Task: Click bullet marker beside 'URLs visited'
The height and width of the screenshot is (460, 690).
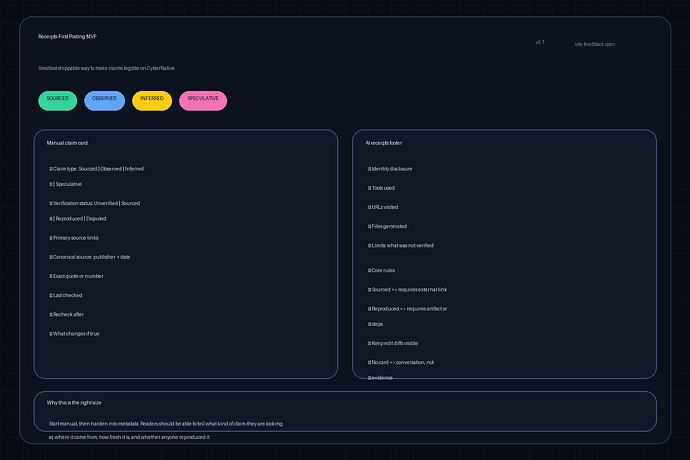Action: pyautogui.click(x=370, y=207)
